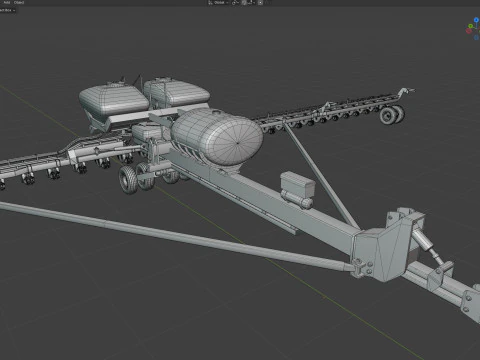Toggle proportional editing
Viewport: 480px width, 360px height.
click(260, 2)
